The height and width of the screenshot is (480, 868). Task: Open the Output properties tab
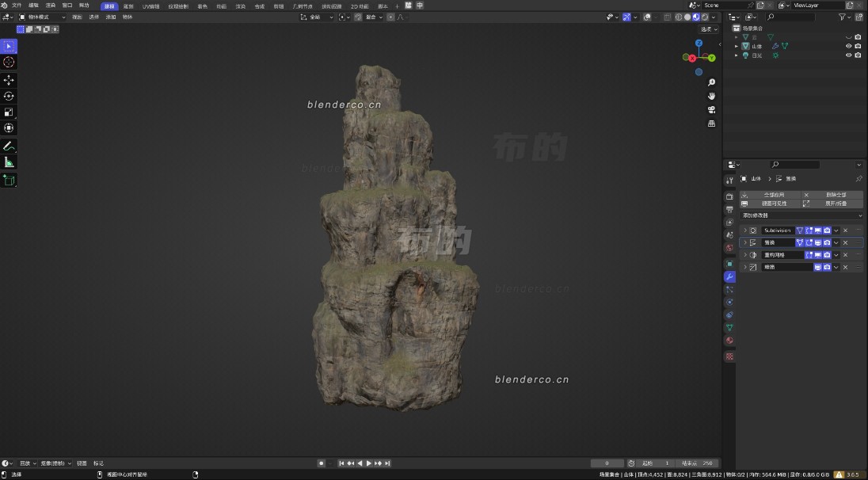pos(729,209)
